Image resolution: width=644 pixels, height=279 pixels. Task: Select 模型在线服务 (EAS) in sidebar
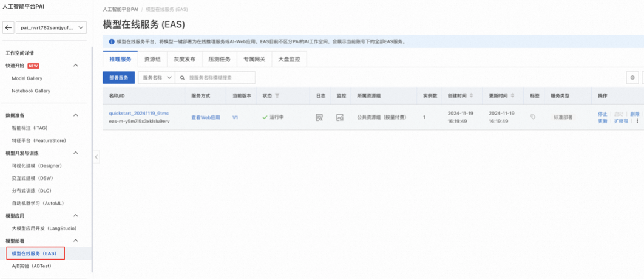coord(36,253)
